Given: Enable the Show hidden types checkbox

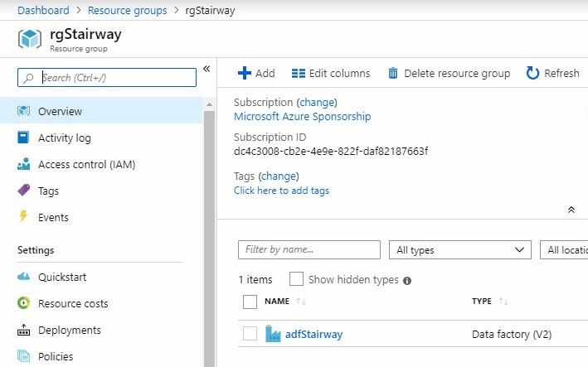Looking at the screenshot, I should [296, 279].
